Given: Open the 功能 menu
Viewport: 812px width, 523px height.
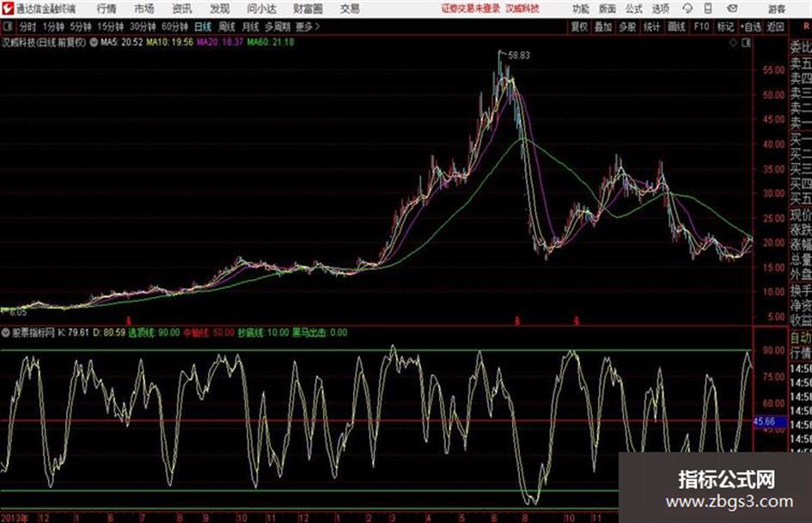Looking at the screenshot, I should click(x=581, y=9).
